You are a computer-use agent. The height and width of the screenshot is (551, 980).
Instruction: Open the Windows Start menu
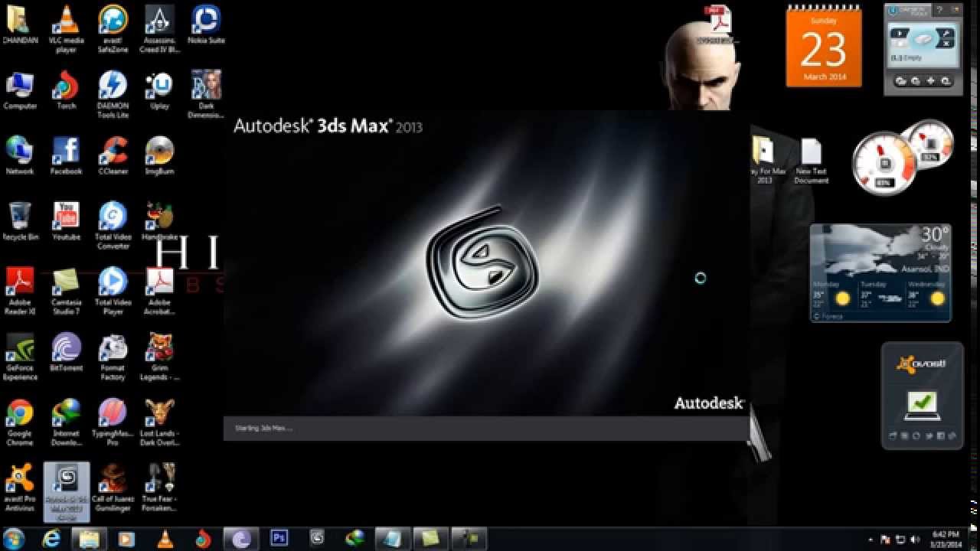point(15,539)
